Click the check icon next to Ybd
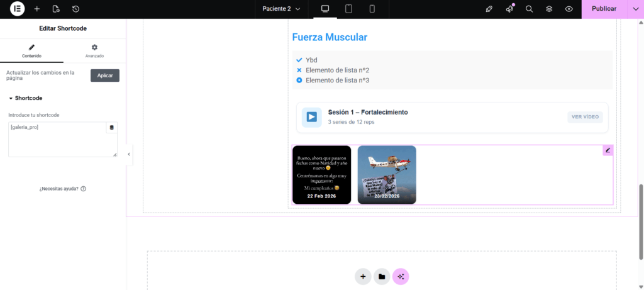This screenshot has height=290, width=644. pyautogui.click(x=299, y=60)
